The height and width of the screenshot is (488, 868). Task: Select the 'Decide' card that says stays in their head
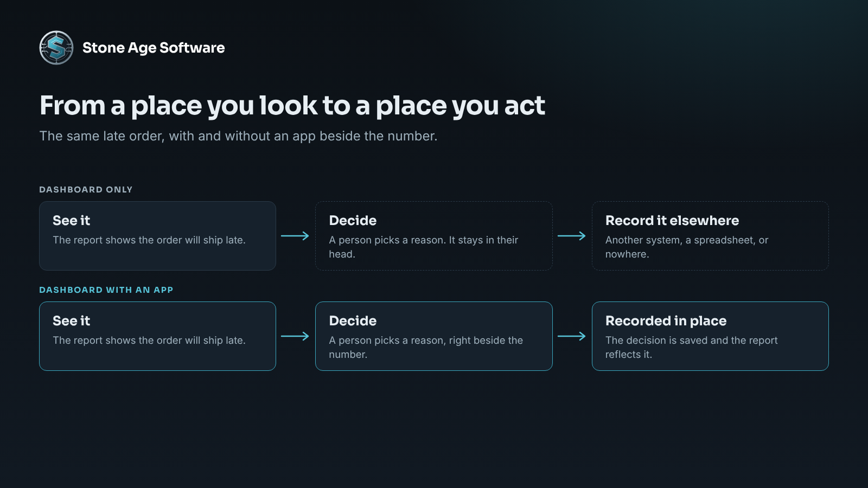point(434,236)
